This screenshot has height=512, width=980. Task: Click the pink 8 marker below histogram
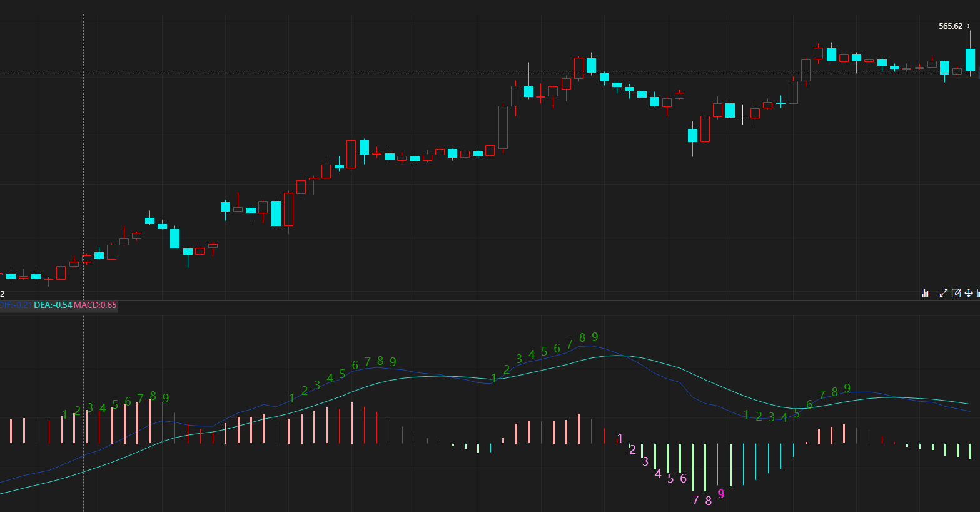click(x=708, y=501)
